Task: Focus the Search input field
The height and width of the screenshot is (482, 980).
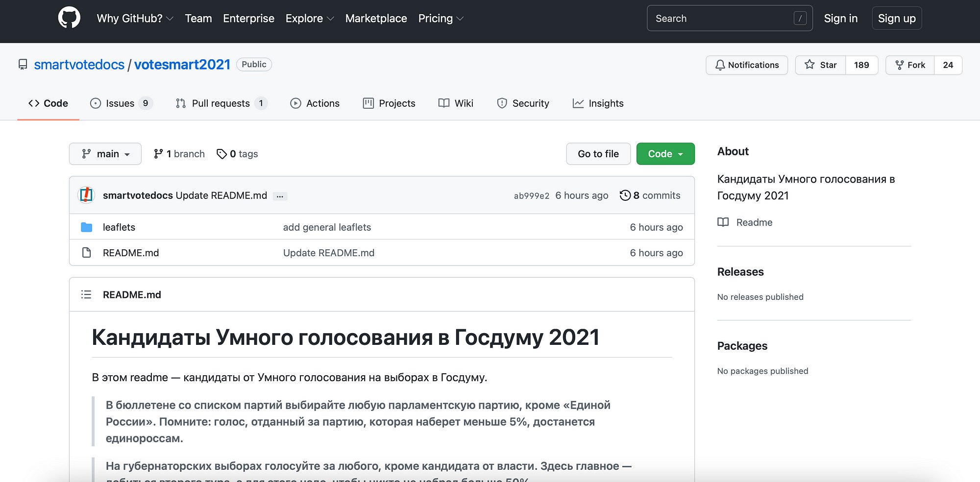Action: [730, 19]
